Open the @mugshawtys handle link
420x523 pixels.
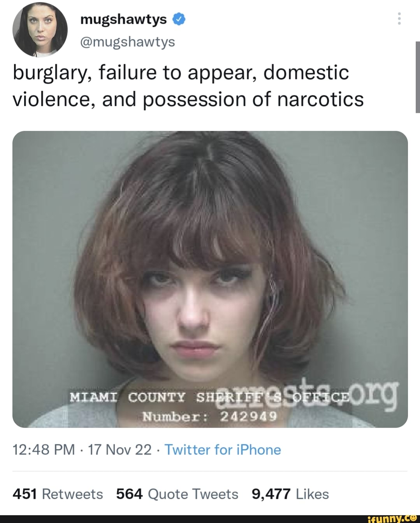(127, 42)
